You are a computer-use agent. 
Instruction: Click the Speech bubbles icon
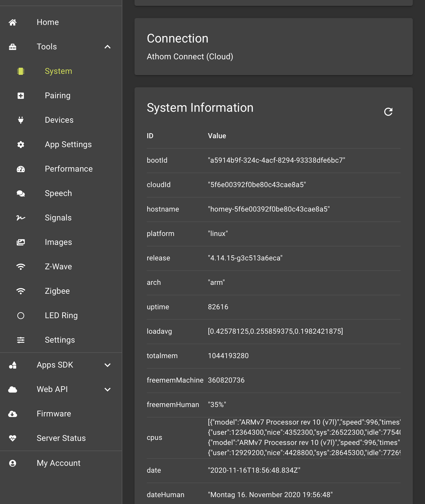(x=21, y=193)
